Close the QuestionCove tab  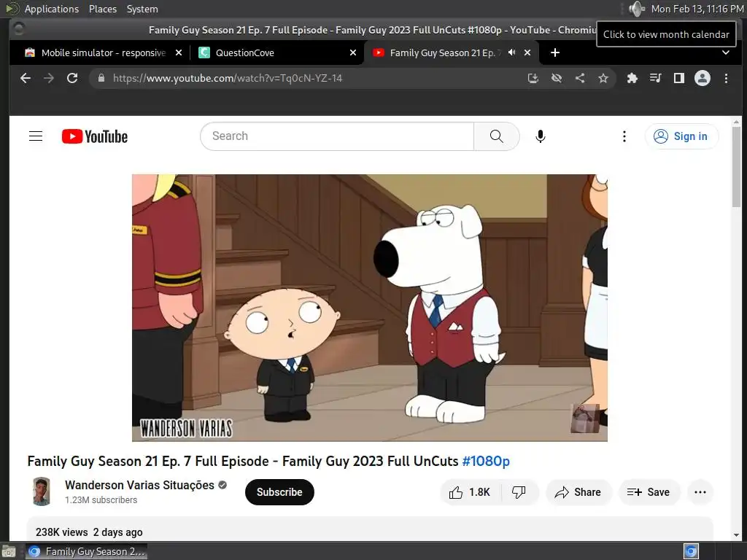coord(353,52)
